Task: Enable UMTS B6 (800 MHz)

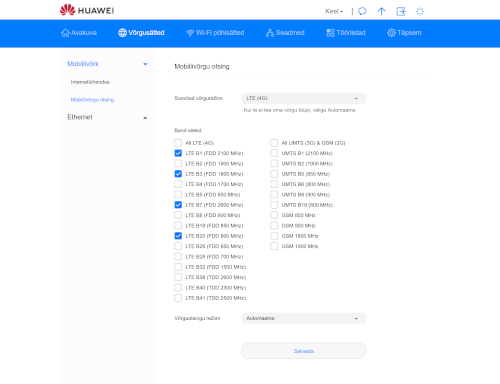Action: pyautogui.click(x=274, y=184)
